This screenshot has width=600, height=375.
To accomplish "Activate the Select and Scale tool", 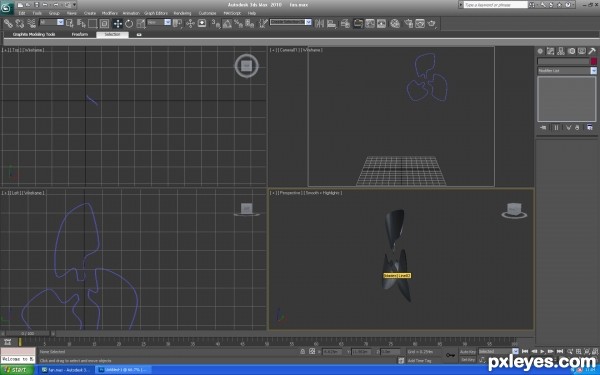I will (141, 24).
